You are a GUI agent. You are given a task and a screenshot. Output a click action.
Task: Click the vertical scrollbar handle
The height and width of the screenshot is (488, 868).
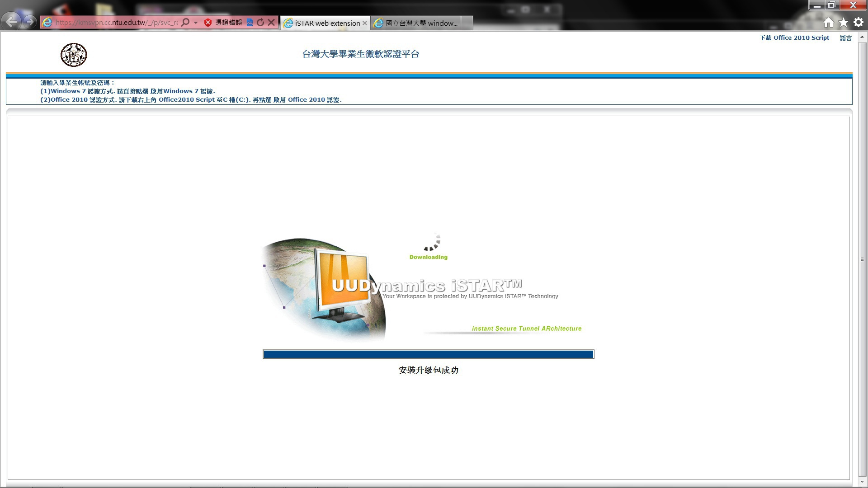coord(862,259)
